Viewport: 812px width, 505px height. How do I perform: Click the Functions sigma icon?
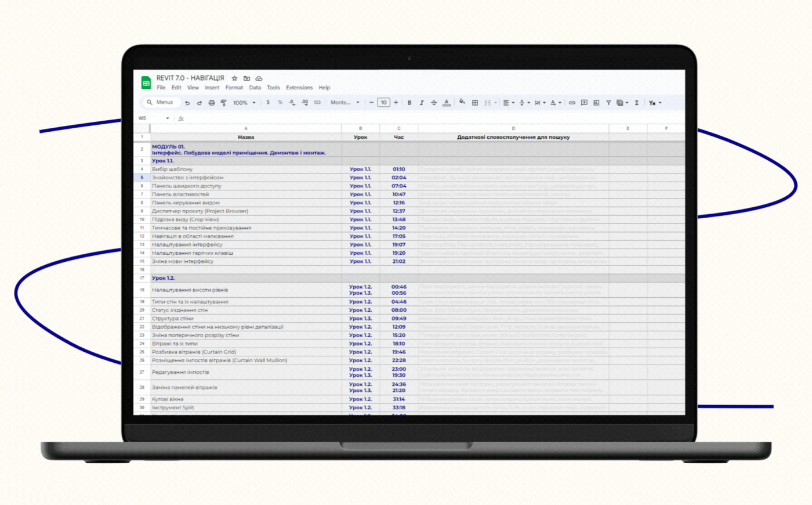point(636,103)
